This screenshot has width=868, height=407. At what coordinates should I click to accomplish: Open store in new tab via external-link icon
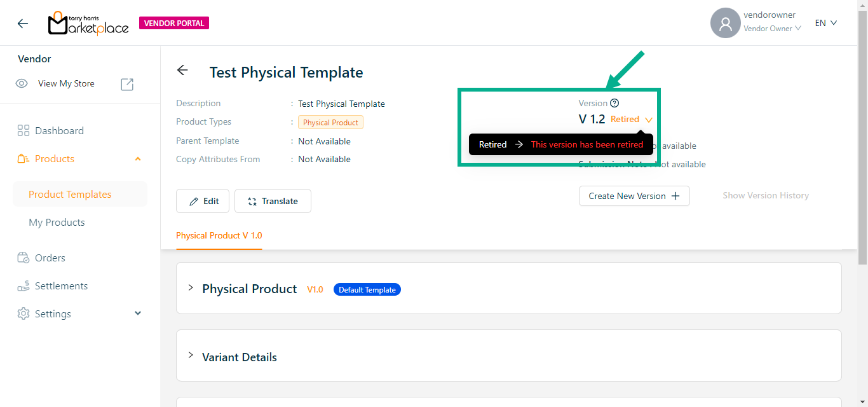(x=127, y=84)
